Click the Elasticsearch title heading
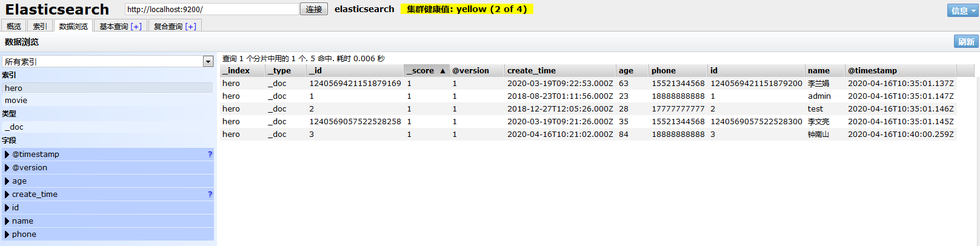The height and width of the screenshot is (246, 980). (57, 10)
